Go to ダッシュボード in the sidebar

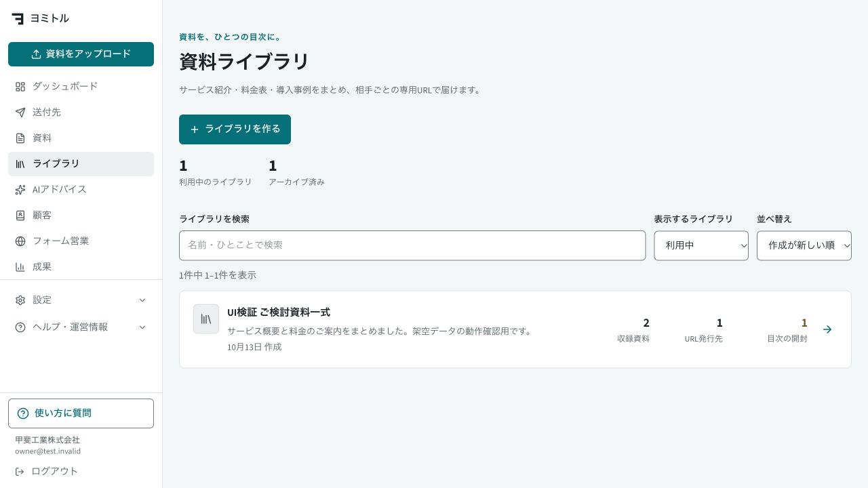(x=81, y=87)
